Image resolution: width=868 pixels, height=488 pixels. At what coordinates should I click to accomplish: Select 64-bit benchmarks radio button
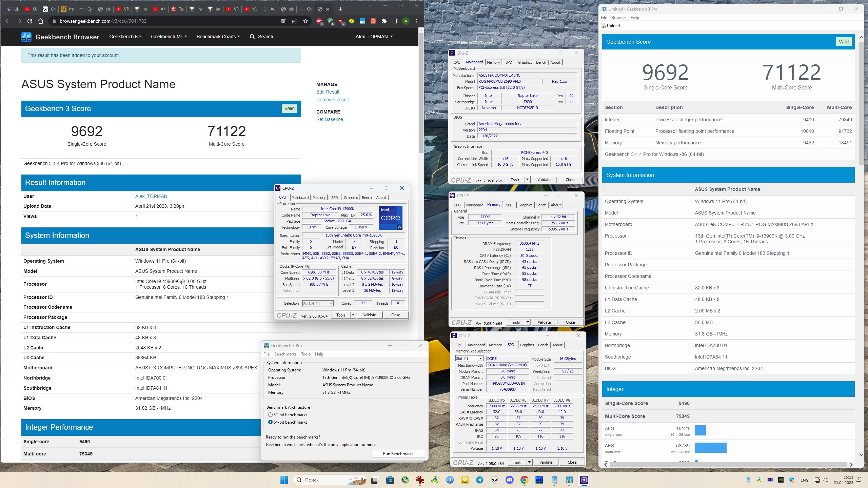point(270,422)
